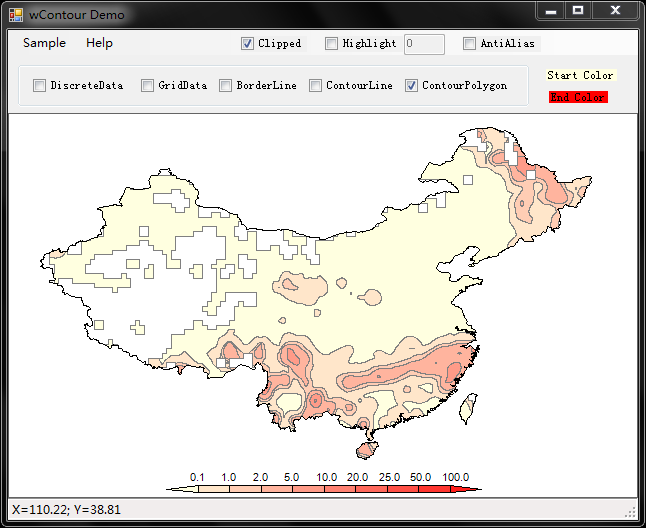This screenshot has width=646, height=528.
Task: Close the wContour Demo window
Action: [x=614, y=10]
